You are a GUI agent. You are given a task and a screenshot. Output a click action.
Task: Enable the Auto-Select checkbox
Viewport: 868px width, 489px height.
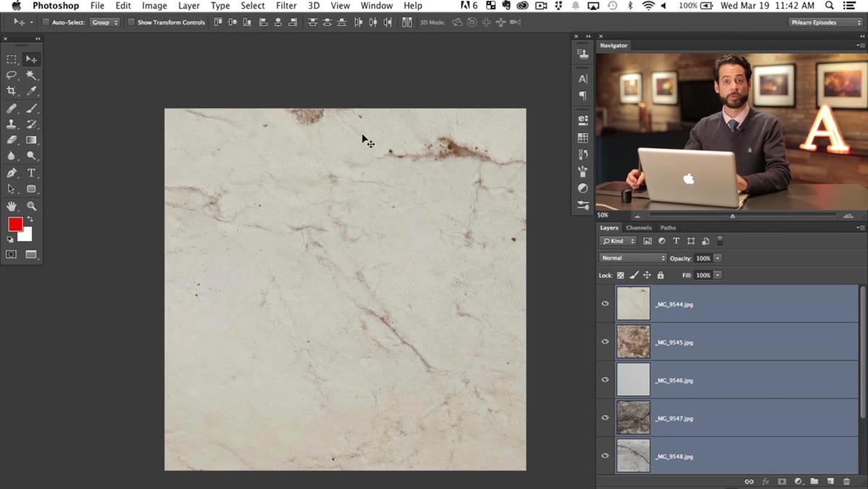pyautogui.click(x=46, y=22)
